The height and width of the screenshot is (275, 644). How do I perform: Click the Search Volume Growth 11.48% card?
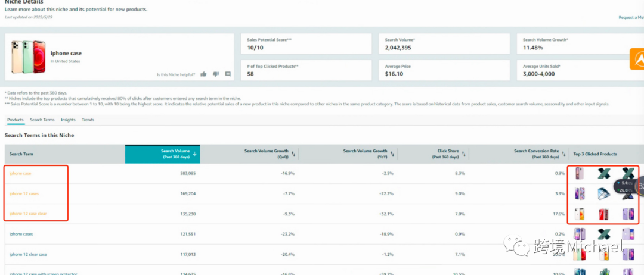(580, 44)
